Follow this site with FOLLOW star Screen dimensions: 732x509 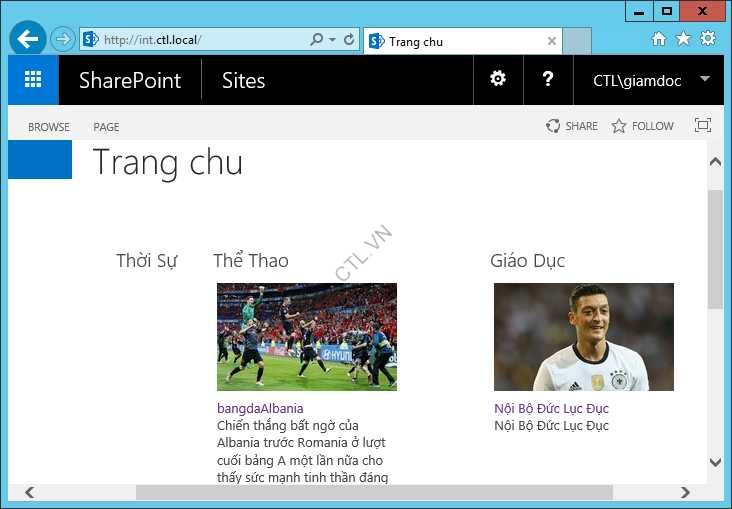(x=643, y=126)
